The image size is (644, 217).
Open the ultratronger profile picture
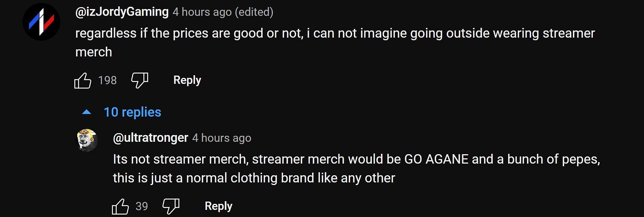click(87, 140)
